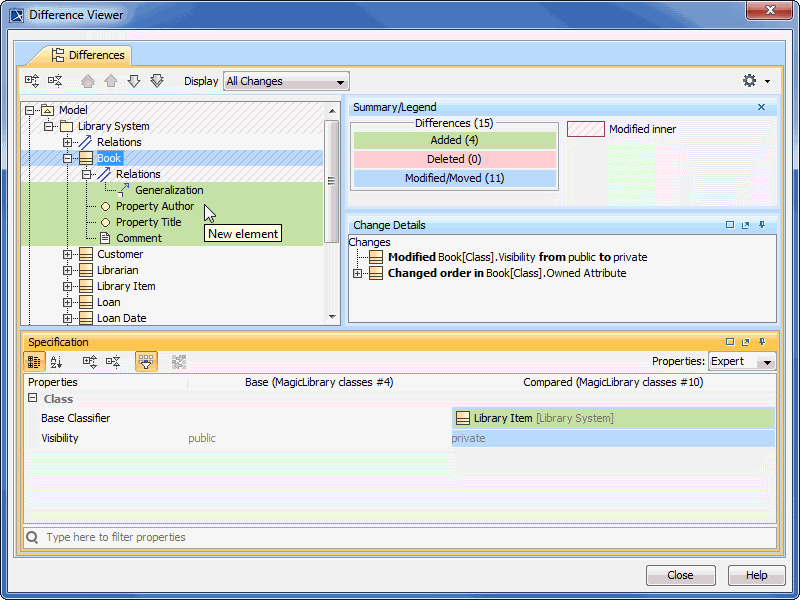Toggle alphabetical sort in Specification toolbar
Viewport: 800px width, 600px height.
click(x=57, y=362)
